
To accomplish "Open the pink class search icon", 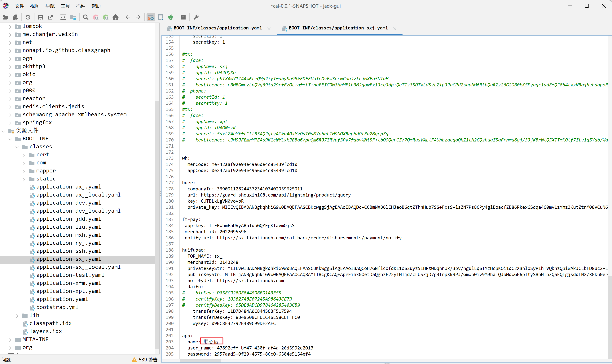I will (x=96, y=17).
